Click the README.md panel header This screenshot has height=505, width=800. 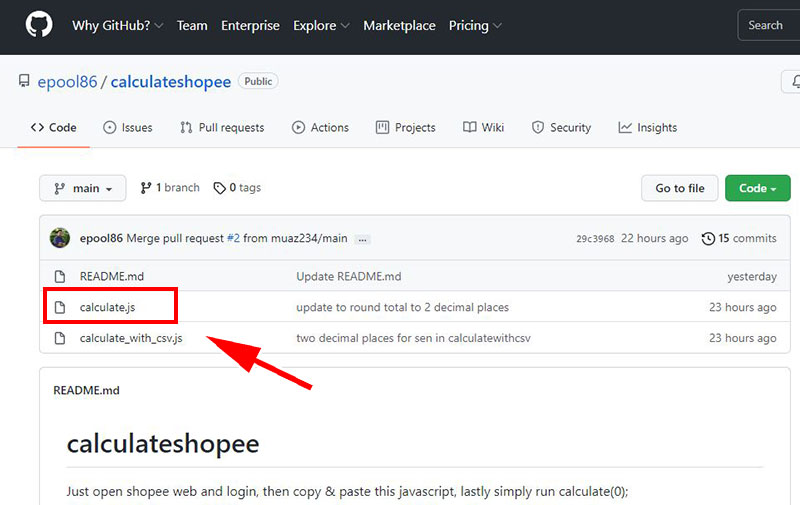tap(86, 390)
